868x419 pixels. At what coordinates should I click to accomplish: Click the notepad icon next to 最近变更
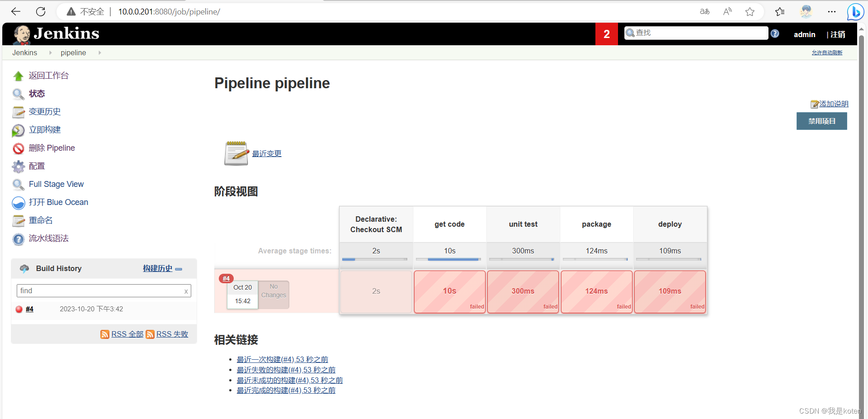(236, 153)
